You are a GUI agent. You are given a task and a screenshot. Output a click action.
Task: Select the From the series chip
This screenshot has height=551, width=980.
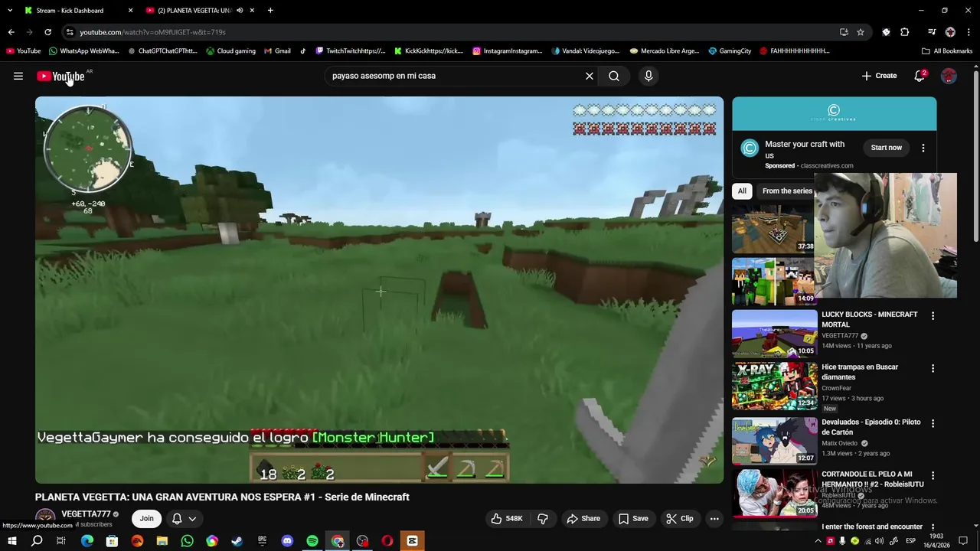[x=786, y=191]
